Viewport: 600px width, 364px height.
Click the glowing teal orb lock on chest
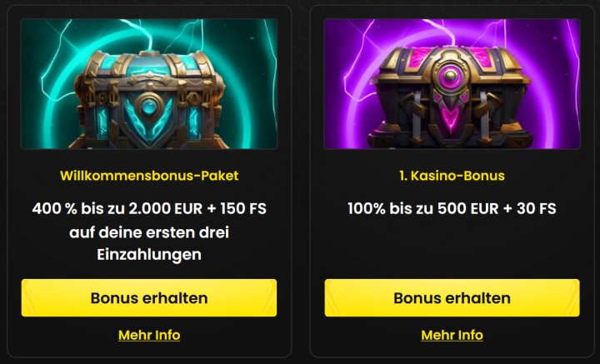coord(149,107)
